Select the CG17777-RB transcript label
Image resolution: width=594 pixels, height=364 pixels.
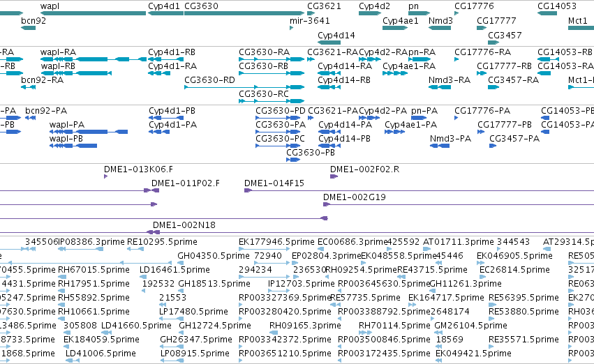tap(504, 66)
